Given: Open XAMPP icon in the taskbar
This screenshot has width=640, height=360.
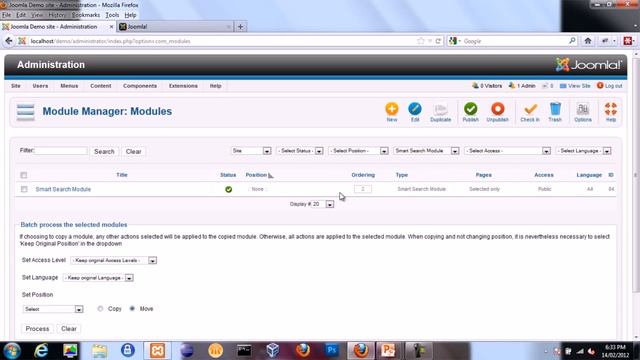Looking at the screenshot, I should click(157, 351).
